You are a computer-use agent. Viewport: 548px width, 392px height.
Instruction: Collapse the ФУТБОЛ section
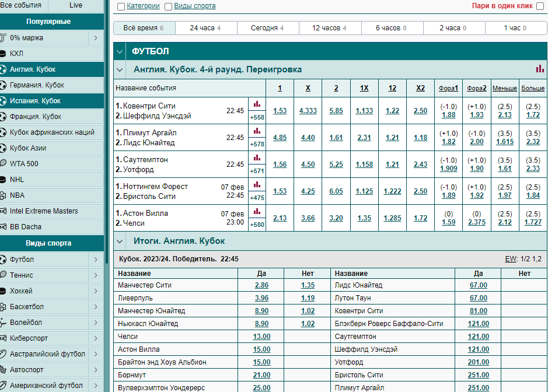[120, 52]
